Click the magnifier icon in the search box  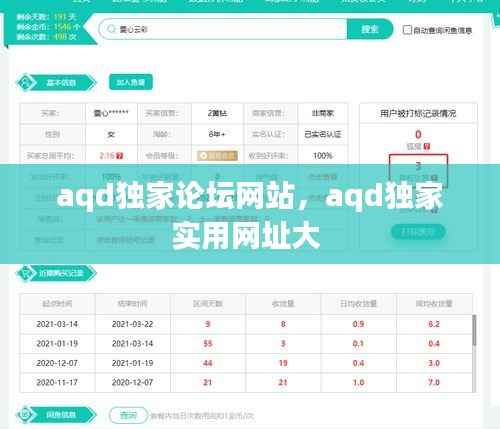tap(111, 29)
